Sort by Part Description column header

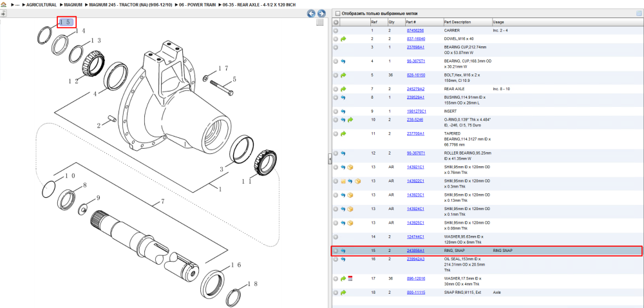[x=457, y=22]
